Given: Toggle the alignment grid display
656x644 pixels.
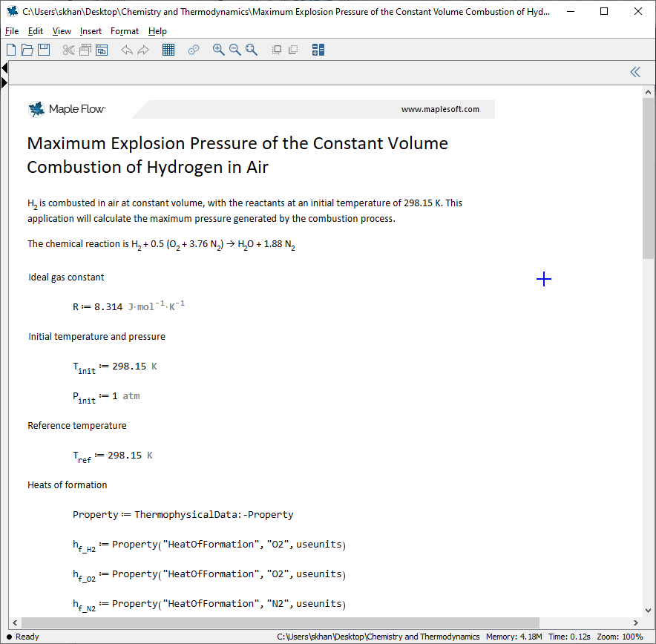Looking at the screenshot, I should 168,50.
